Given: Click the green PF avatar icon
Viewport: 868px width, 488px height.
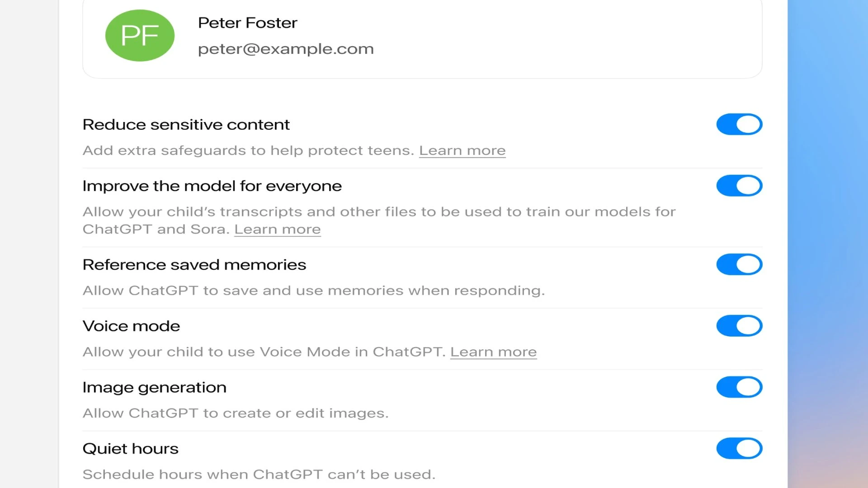Looking at the screenshot, I should coord(140,36).
